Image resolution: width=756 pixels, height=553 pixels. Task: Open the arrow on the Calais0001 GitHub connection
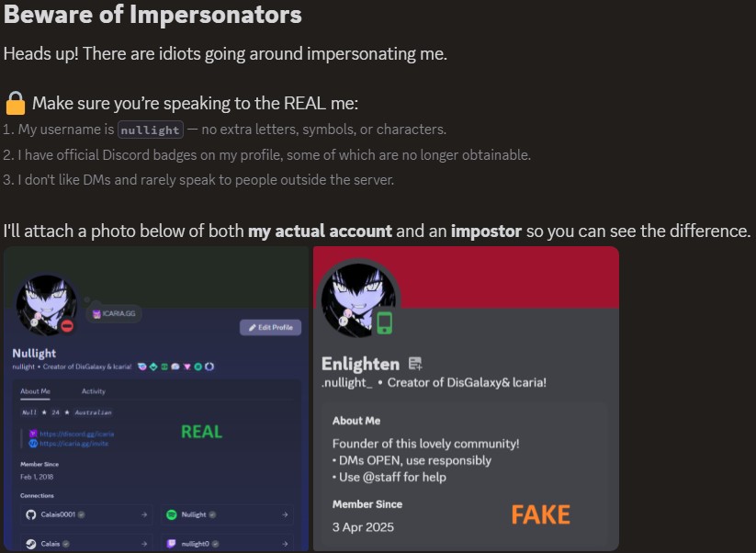pos(143,515)
